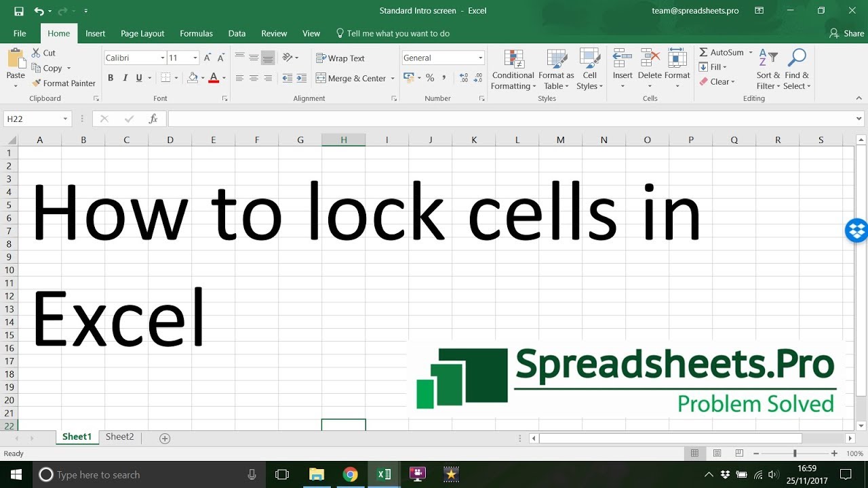Toggle Underline formatting

click(139, 78)
